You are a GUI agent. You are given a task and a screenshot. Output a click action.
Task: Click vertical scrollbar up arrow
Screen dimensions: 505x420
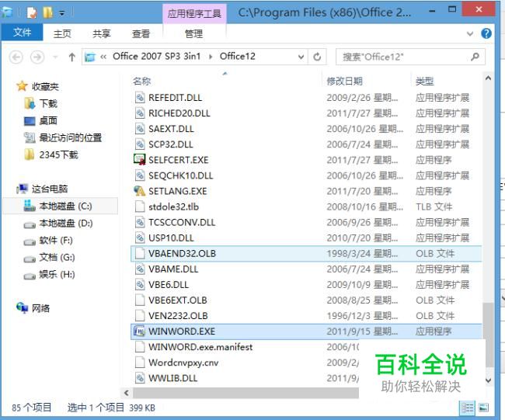[488, 78]
